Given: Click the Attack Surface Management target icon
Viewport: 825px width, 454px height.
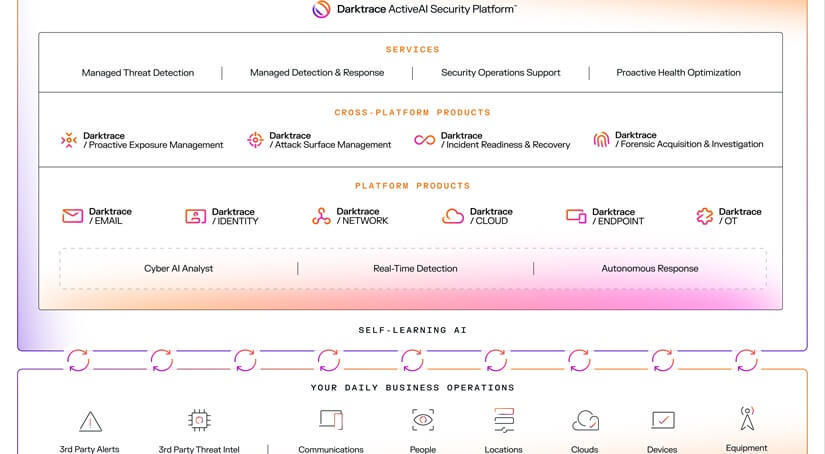Looking at the screenshot, I should [x=255, y=140].
